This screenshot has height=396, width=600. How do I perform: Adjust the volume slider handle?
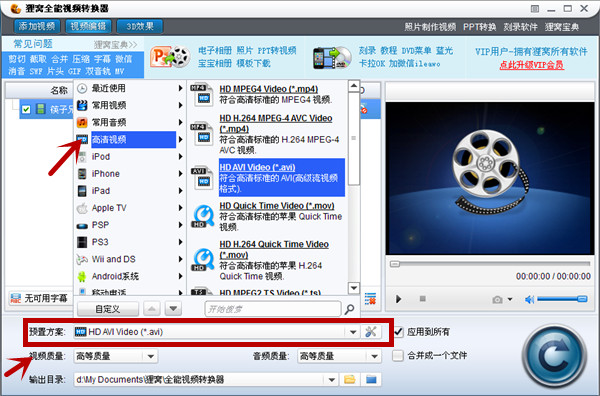pos(582,299)
